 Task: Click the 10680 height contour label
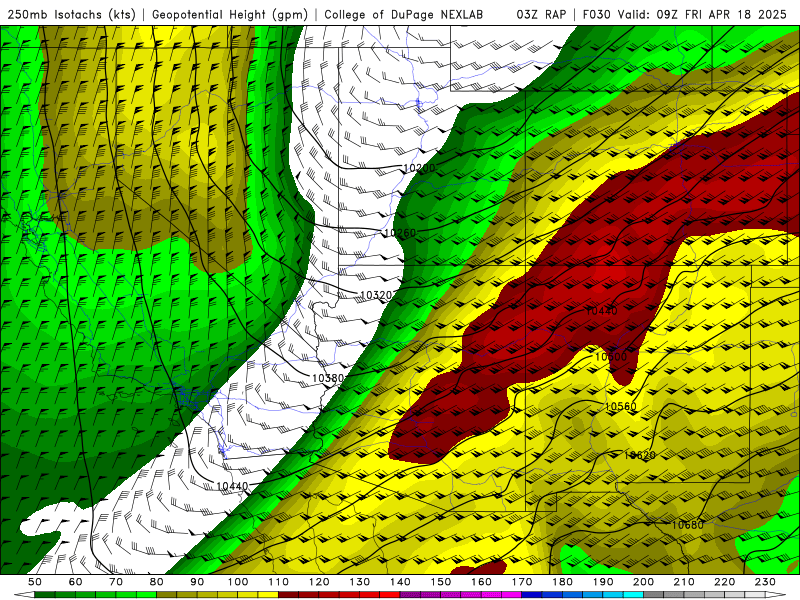tap(688, 524)
